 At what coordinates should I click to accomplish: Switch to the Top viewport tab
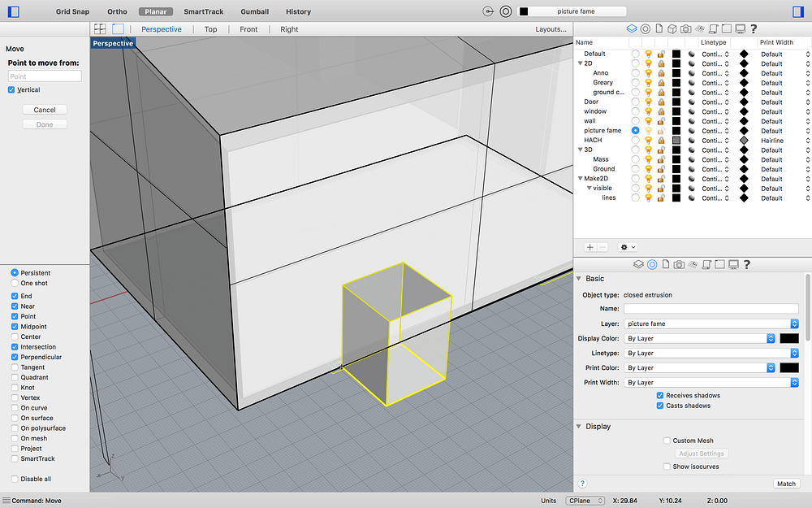point(210,28)
